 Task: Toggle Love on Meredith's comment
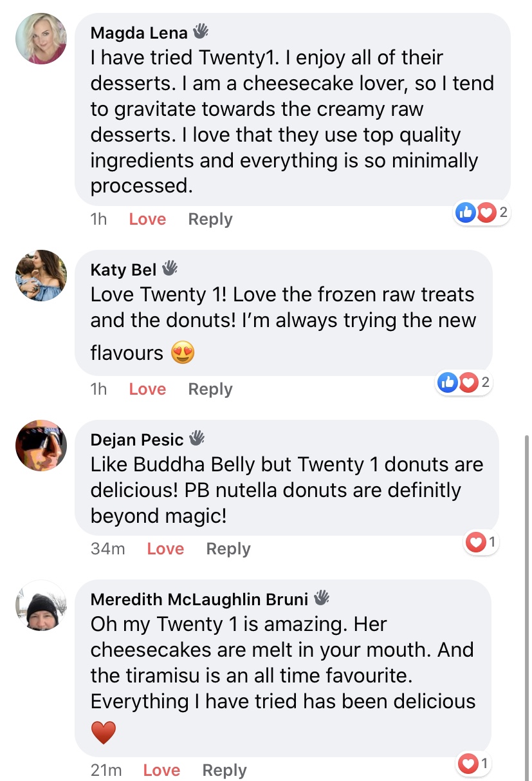tap(161, 770)
